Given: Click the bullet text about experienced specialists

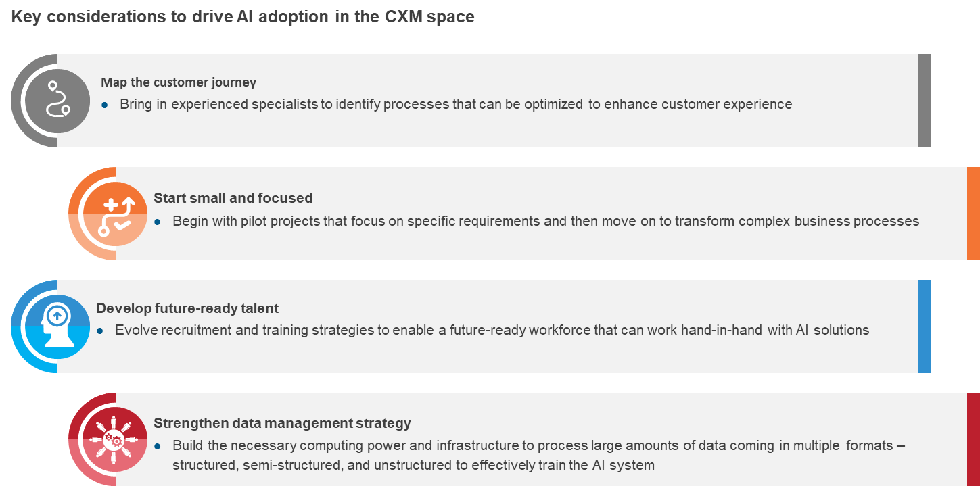Looking at the screenshot, I should tap(456, 105).
